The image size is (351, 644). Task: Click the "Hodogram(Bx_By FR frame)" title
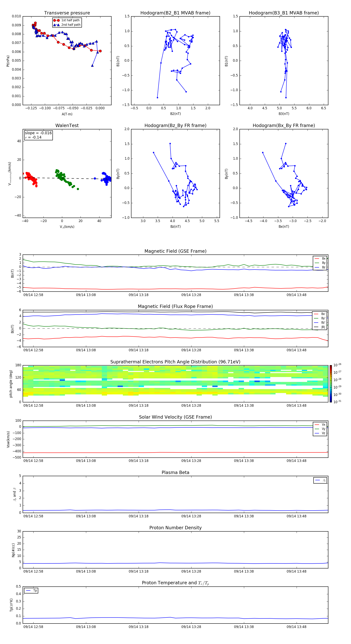pos(284,125)
